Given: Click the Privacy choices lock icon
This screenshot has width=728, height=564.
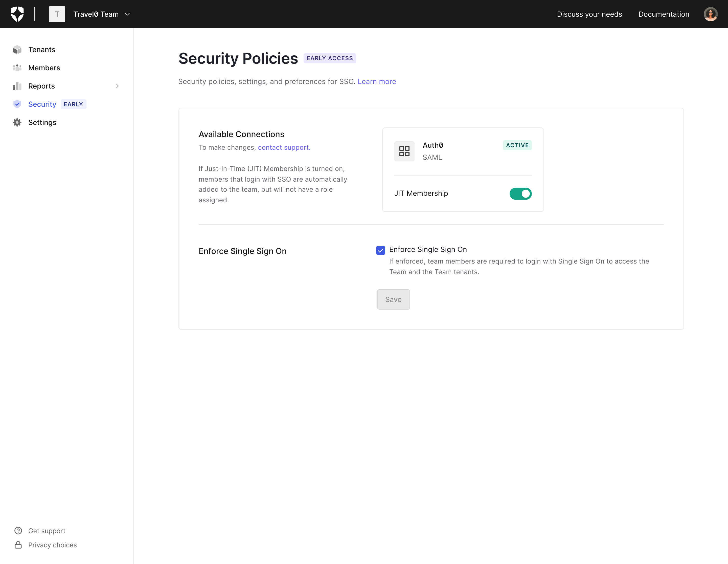Looking at the screenshot, I should tap(18, 545).
